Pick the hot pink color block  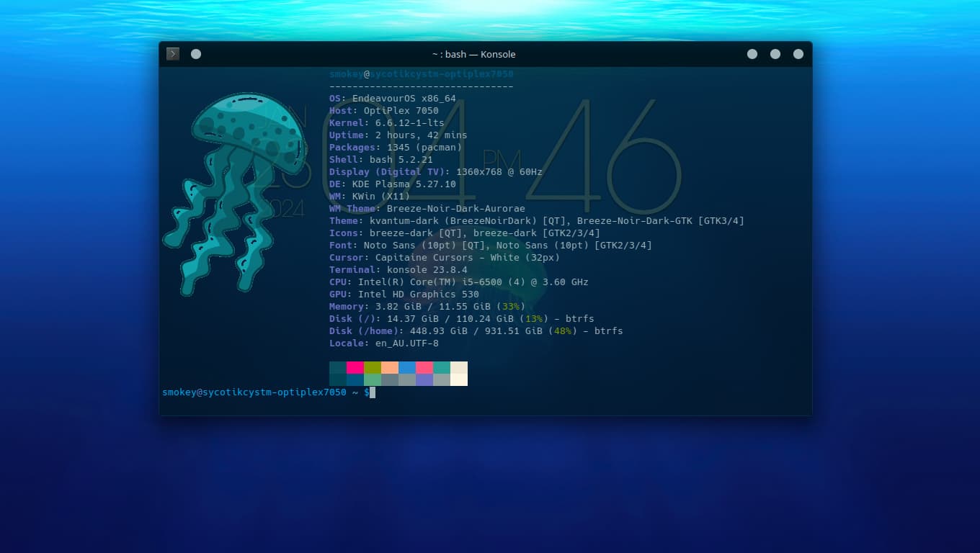click(355, 367)
